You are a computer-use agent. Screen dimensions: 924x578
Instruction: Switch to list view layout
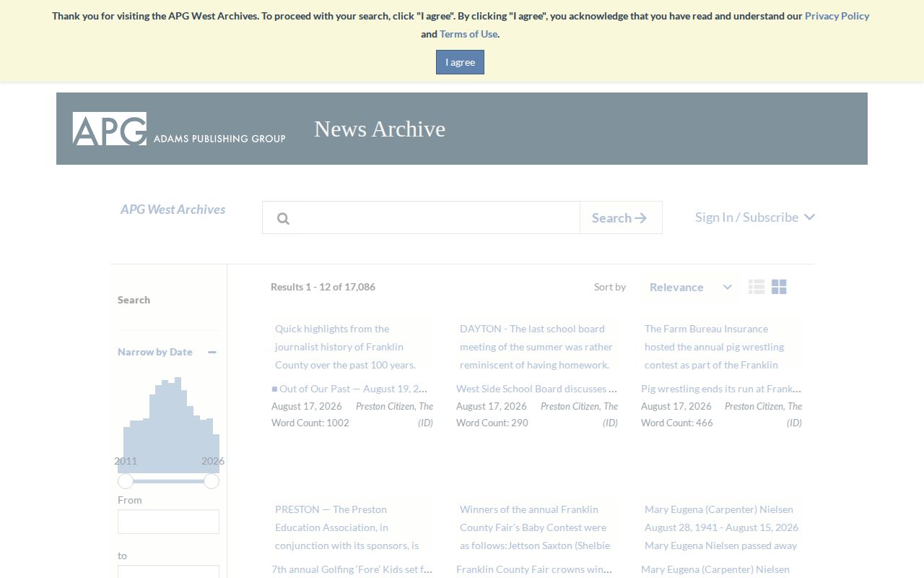(757, 287)
